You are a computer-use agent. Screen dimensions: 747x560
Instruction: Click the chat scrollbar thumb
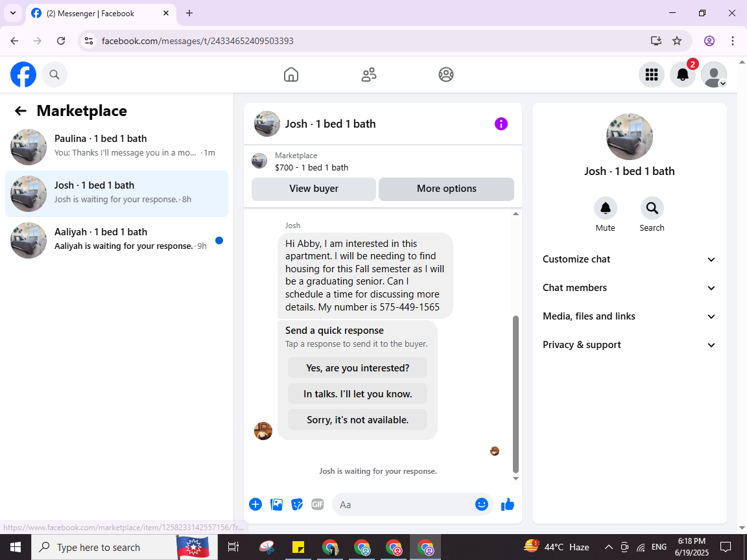click(x=516, y=393)
